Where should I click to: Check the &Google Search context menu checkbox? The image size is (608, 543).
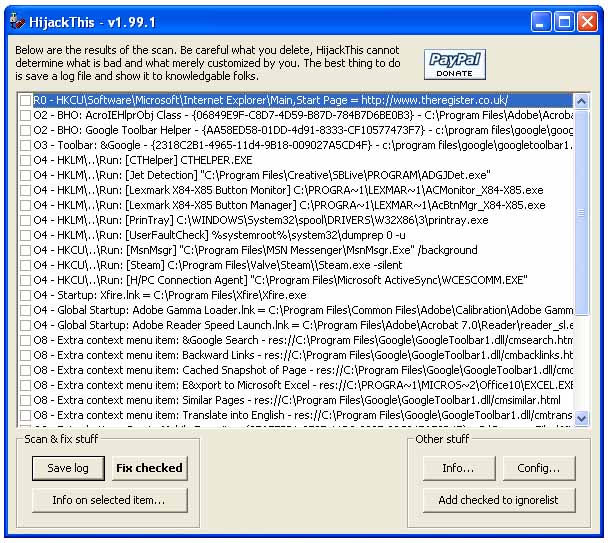[26, 340]
